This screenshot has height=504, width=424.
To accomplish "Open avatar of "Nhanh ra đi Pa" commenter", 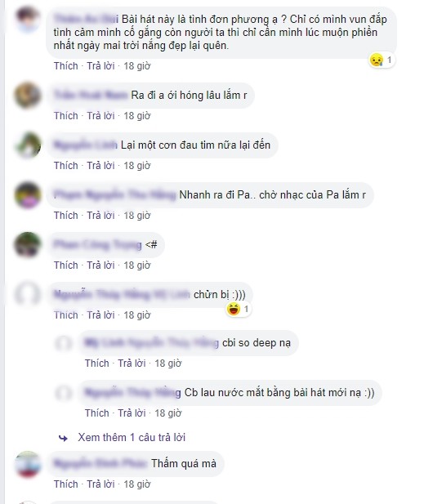I will tap(28, 195).
